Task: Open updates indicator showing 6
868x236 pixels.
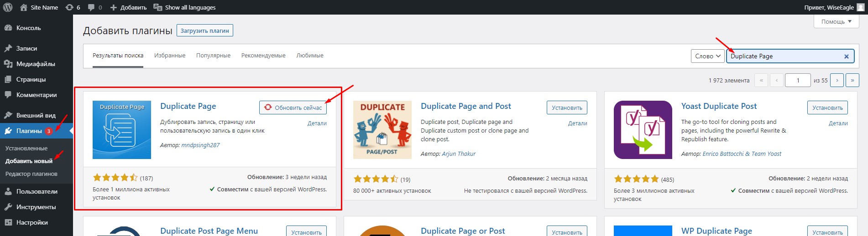Action: point(73,7)
